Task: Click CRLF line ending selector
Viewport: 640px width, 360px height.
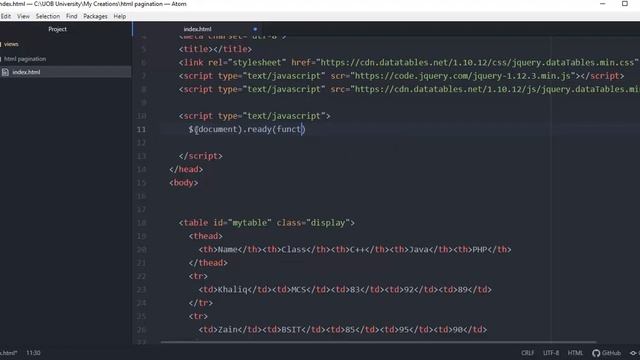Action: pyautogui.click(x=527, y=353)
